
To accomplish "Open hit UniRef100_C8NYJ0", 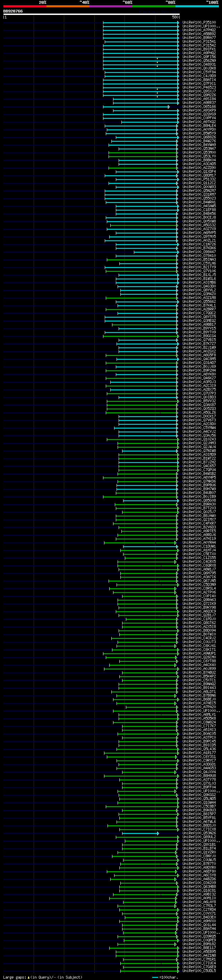I will (x=199, y=856).
